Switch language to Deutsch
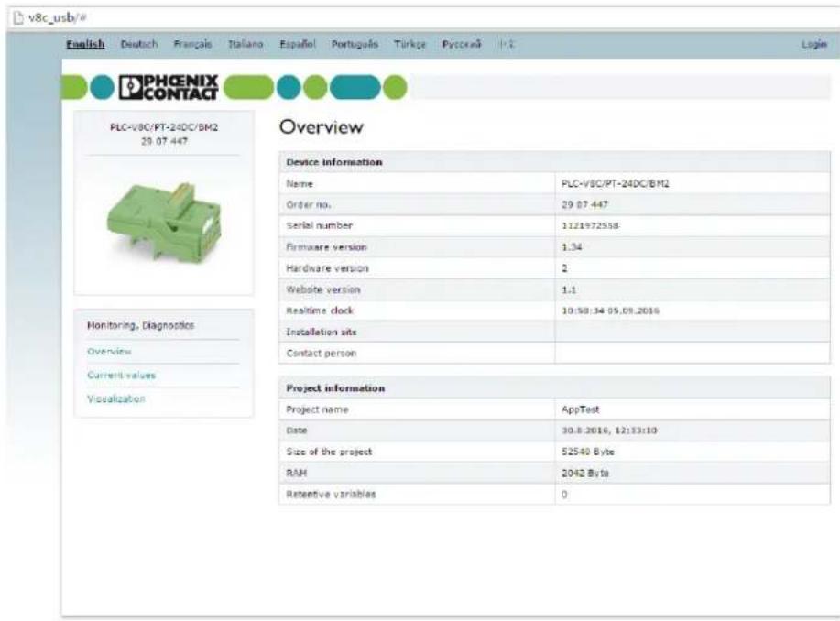Screen dimensions: 840x621 click(139, 44)
